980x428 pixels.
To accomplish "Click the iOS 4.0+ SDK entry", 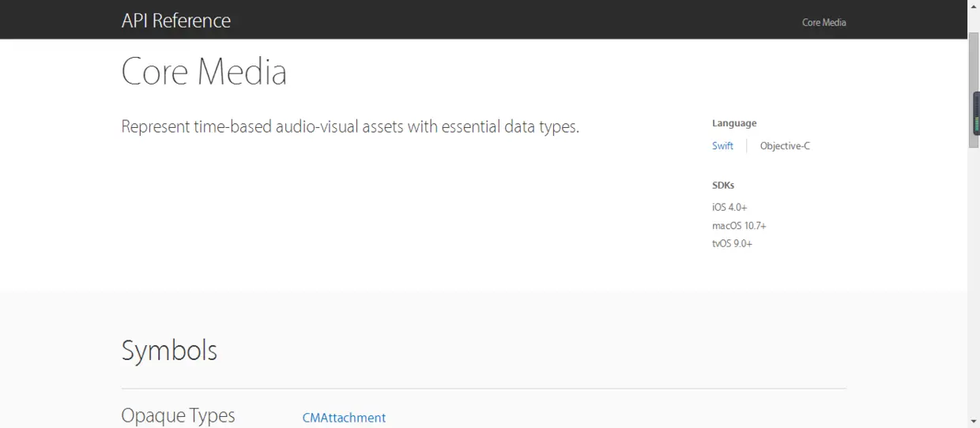I will 729,207.
